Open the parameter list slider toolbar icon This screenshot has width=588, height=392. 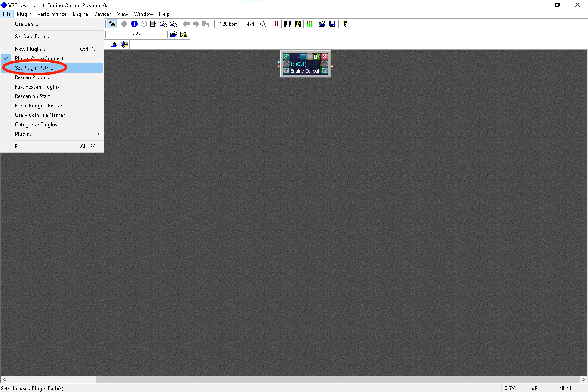click(154, 24)
